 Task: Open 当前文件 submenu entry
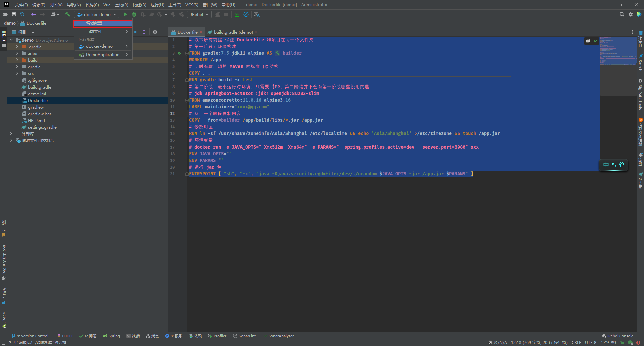[x=103, y=31]
